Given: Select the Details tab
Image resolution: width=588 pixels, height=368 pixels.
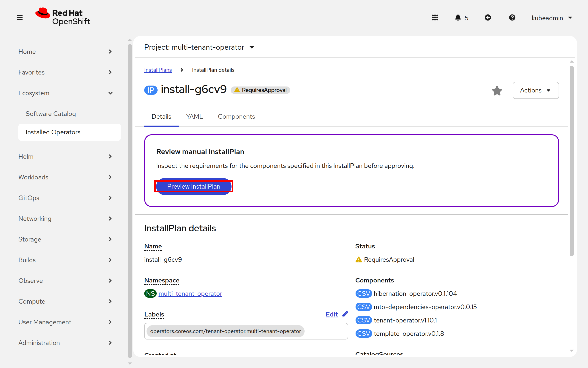Looking at the screenshot, I should pos(161,117).
